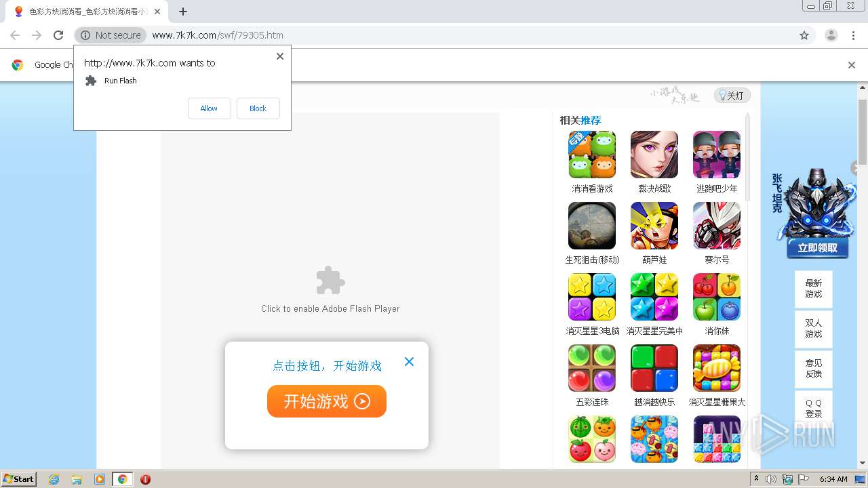Screen dimensions: 868x488
Task: Open the 越消越快乐 game icon
Action: pos(654,368)
